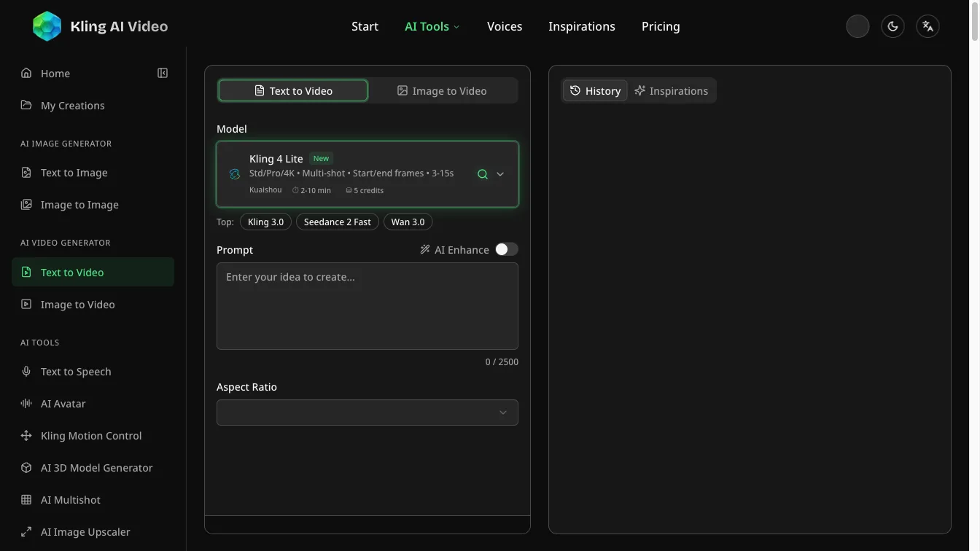Choose the Wan 3.0 model chip

408,222
